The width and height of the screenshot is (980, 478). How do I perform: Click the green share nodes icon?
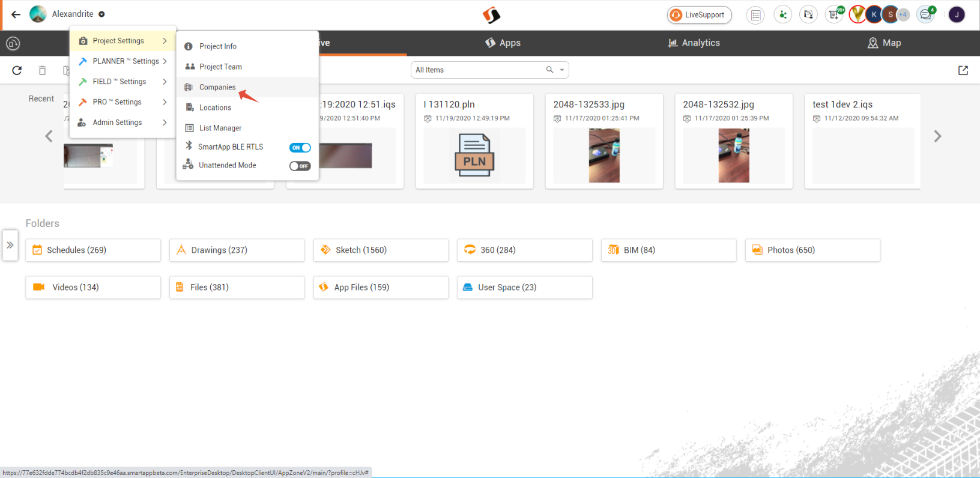click(782, 15)
